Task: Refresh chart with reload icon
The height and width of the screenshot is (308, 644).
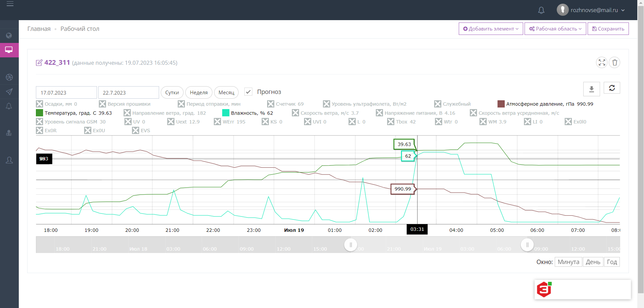Action: pyautogui.click(x=611, y=88)
